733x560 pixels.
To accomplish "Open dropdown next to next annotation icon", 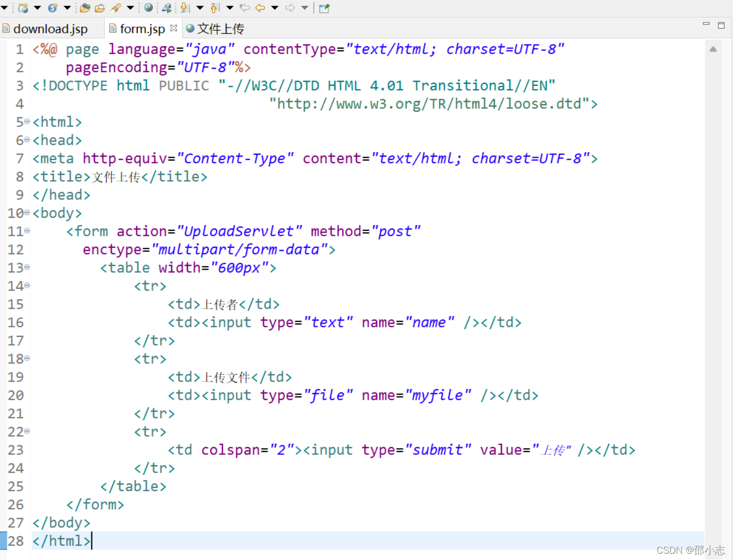I will [200, 8].
